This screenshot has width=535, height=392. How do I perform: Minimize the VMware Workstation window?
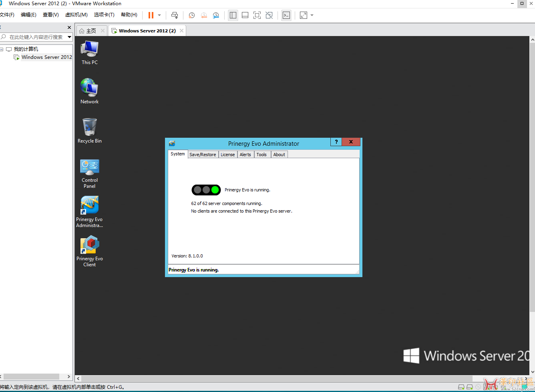coord(513,3)
